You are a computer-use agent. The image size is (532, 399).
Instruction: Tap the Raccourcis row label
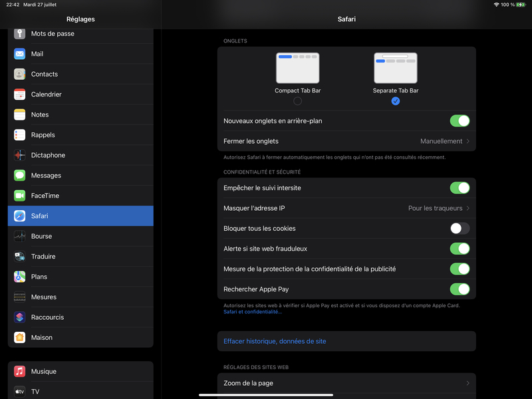pyautogui.click(x=47, y=317)
